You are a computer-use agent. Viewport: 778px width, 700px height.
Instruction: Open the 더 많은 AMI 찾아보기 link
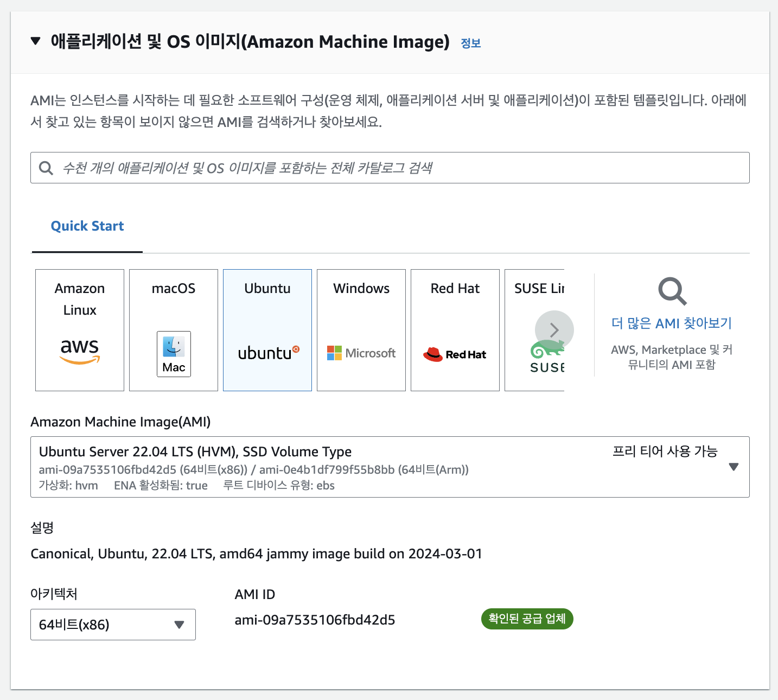click(x=672, y=323)
